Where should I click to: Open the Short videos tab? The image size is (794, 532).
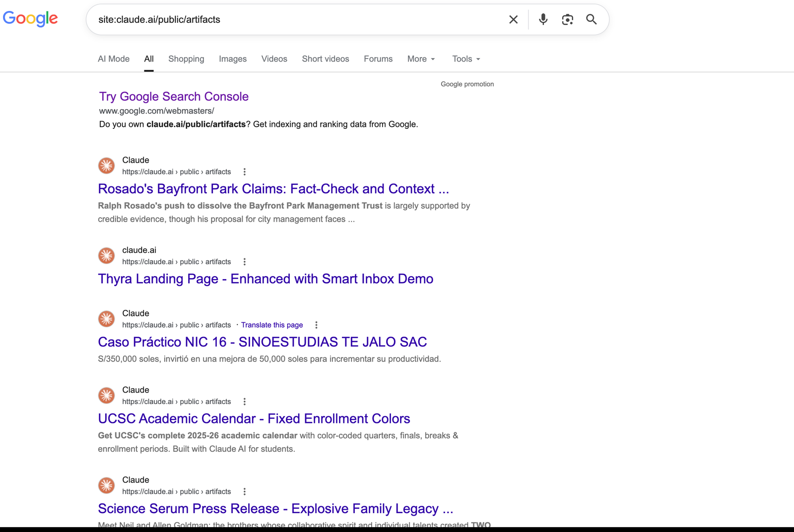[326, 59]
